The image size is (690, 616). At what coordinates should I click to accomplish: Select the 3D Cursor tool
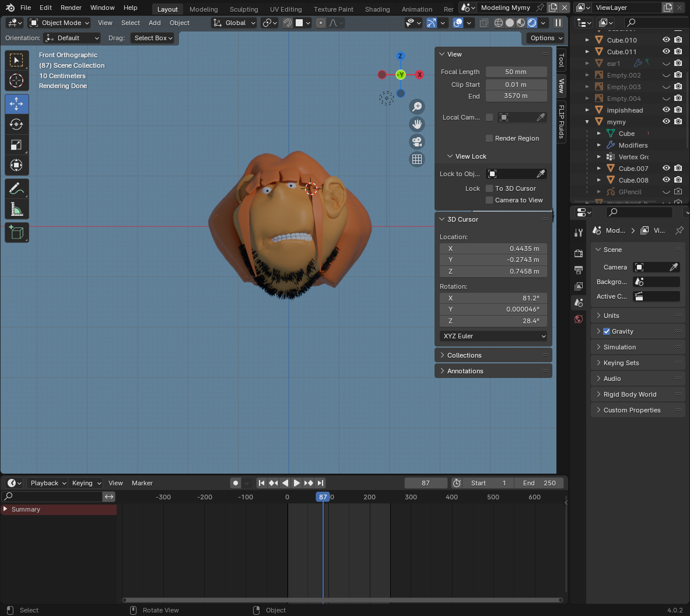pyautogui.click(x=16, y=80)
